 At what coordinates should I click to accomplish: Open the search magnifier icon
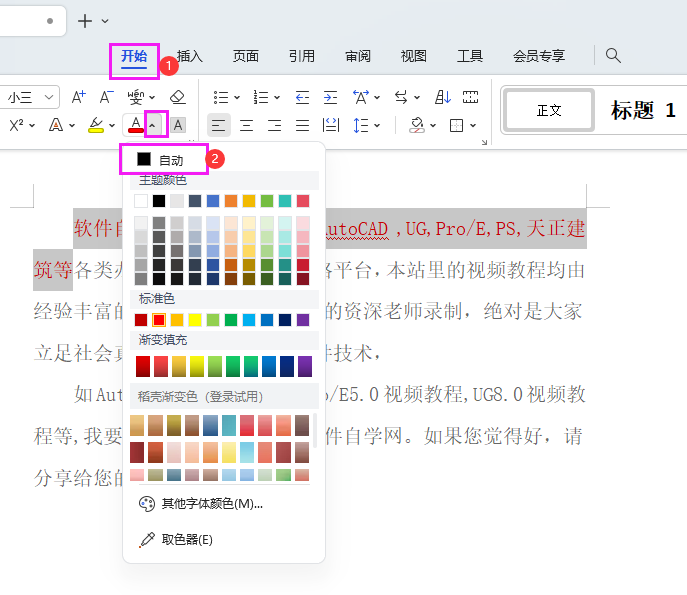click(613, 56)
